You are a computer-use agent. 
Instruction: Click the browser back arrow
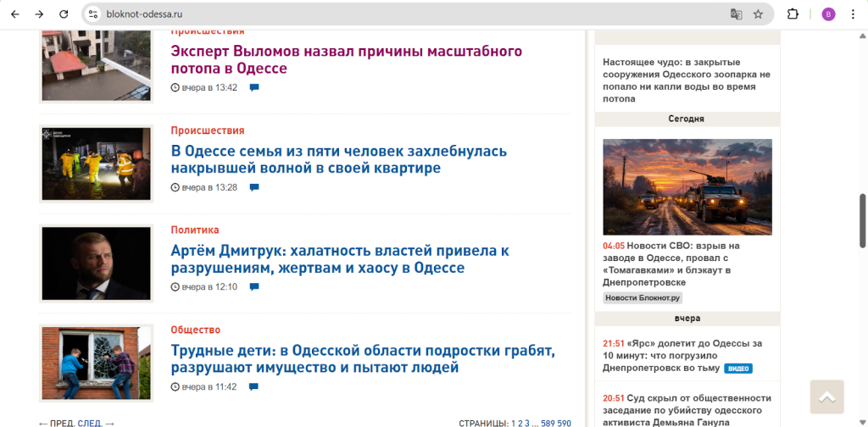pos(14,14)
